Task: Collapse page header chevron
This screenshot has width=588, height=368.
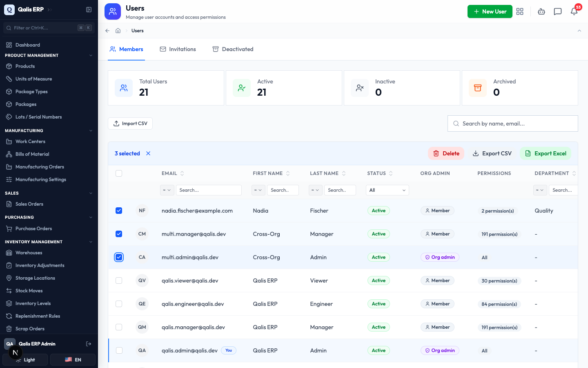Action: tap(579, 31)
